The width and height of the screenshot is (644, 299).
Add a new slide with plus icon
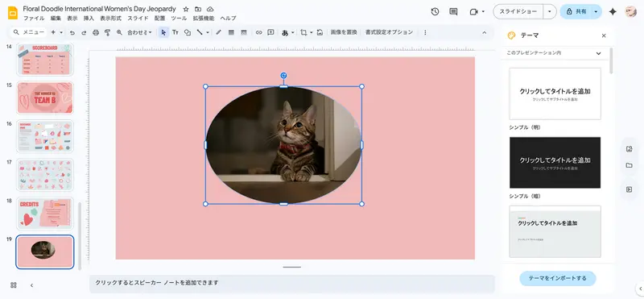53,32
